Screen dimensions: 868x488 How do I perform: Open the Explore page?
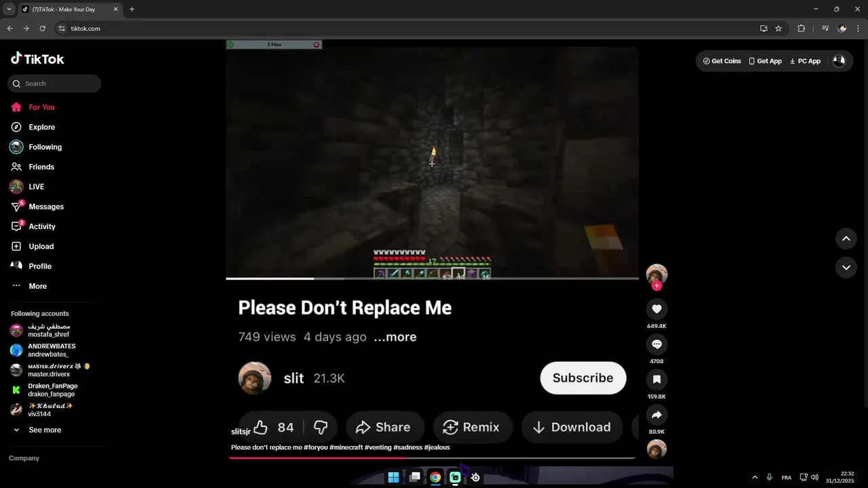[x=33, y=127]
